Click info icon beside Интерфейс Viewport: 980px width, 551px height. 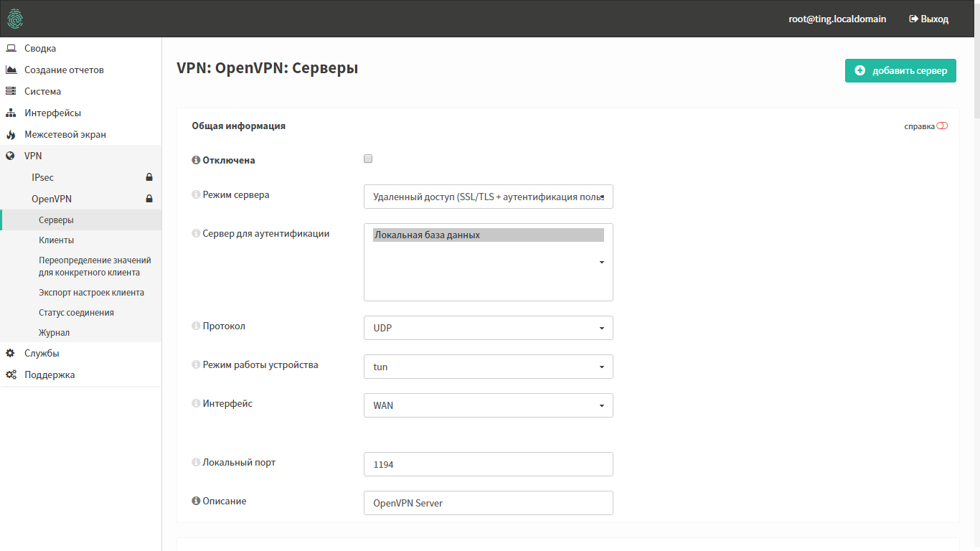pos(196,404)
